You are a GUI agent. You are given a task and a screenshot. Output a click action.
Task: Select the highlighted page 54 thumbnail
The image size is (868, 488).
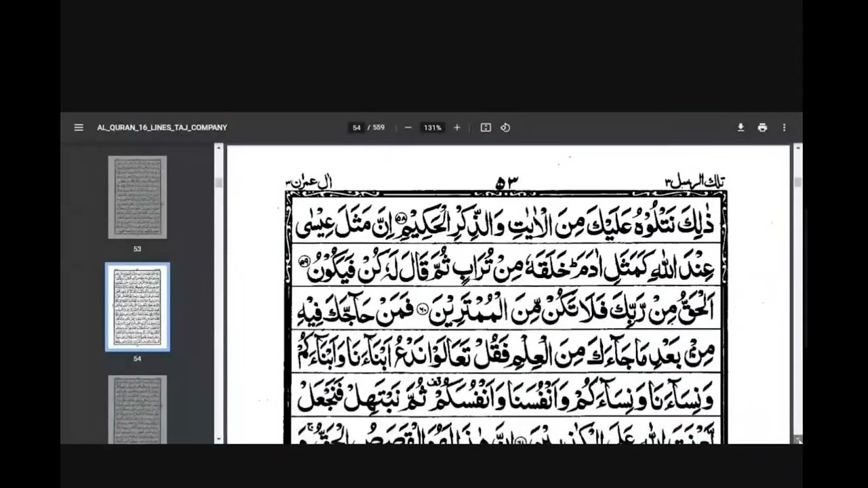click(137, 307)
